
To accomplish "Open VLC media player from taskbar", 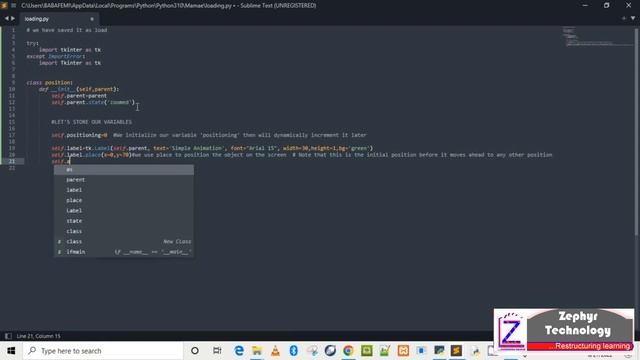I will pyautogui.click(x=276, y=351).
